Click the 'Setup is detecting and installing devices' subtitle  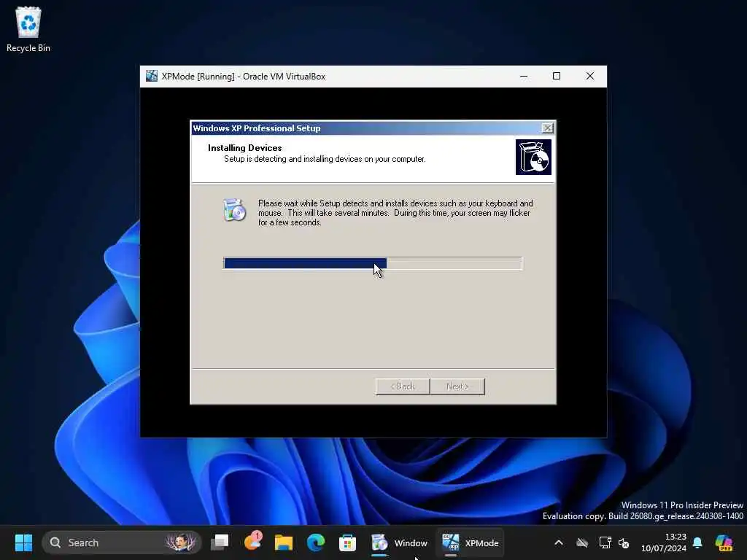click(x=325, y=159)
